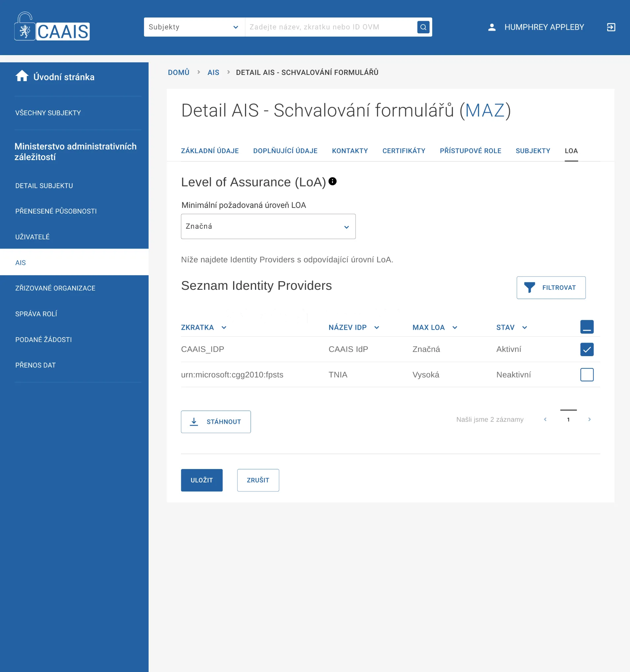Click the ULOŽIT button

[201, 480]
